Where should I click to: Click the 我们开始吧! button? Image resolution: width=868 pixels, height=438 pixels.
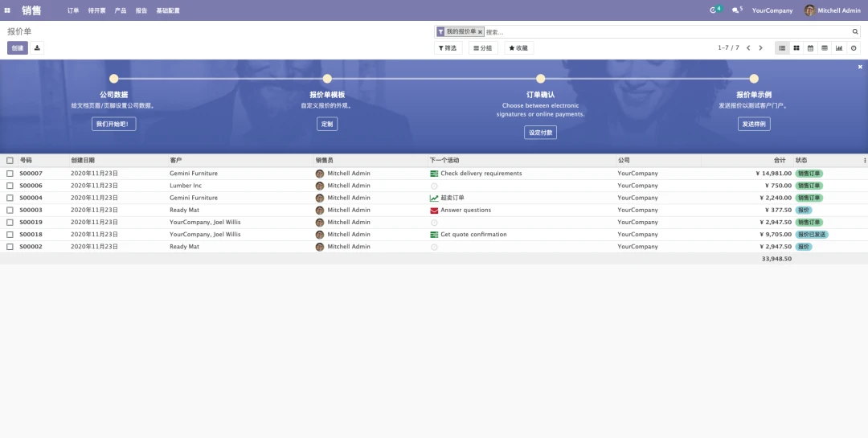point(113,124)
